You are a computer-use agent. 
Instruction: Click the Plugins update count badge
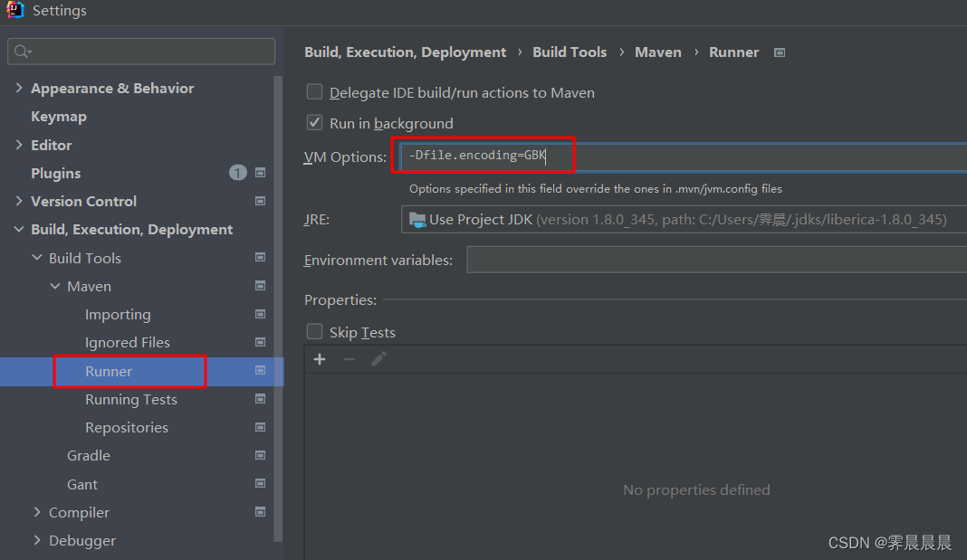point(238,173)
